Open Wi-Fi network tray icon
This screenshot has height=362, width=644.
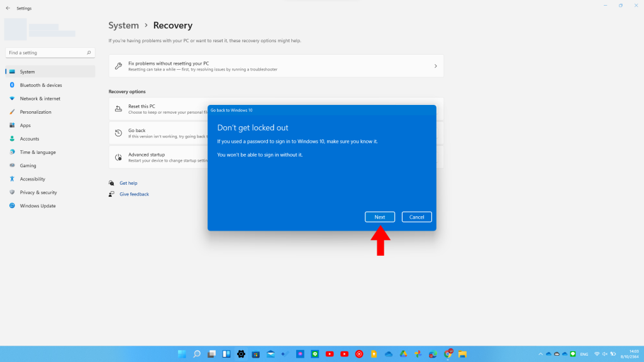tap(597, 354)
